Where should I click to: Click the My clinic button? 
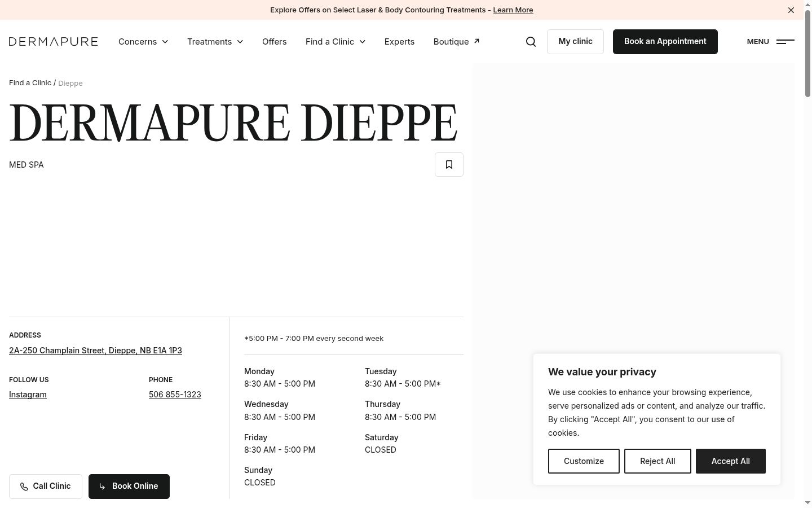[575, 42]
